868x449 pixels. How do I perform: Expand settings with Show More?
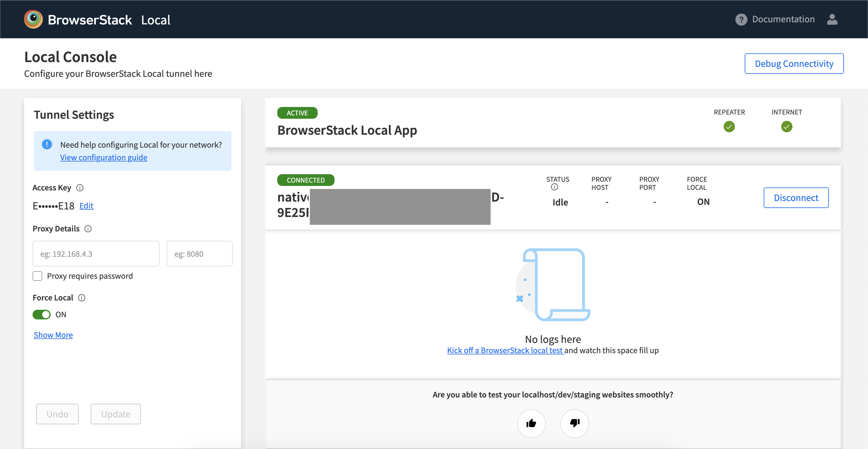[53, 335]
